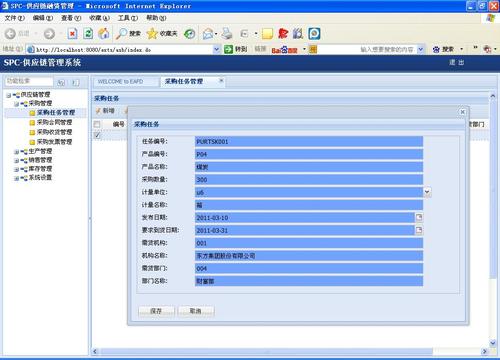Screen dimensions: 500x360
Task: Click the 采购数量 field showing 300
Action: coord(309,179)
